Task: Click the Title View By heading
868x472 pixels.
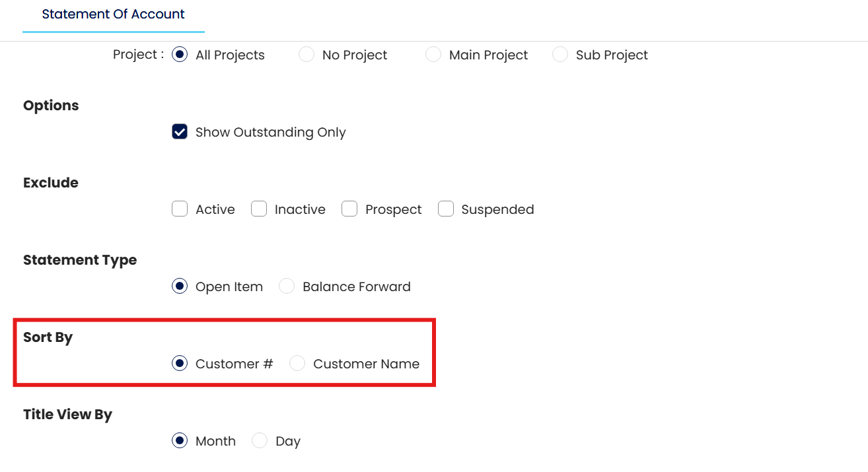Action: (x=67, y=415)
